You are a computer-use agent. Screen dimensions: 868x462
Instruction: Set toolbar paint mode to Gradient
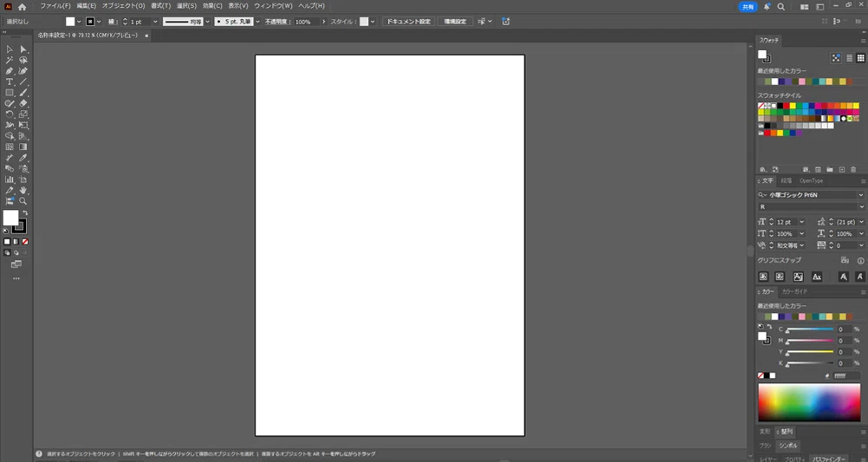pos(16,242)
